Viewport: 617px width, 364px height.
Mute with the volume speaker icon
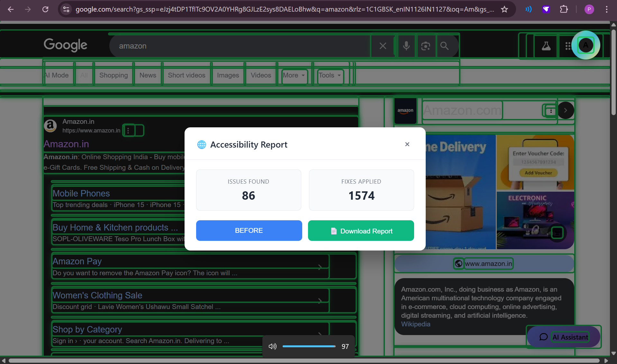point(272,346)
